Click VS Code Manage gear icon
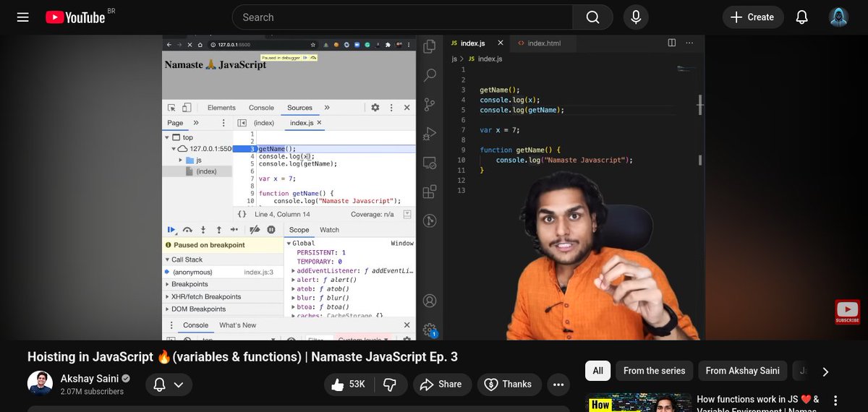 click(x=430, y=329)
